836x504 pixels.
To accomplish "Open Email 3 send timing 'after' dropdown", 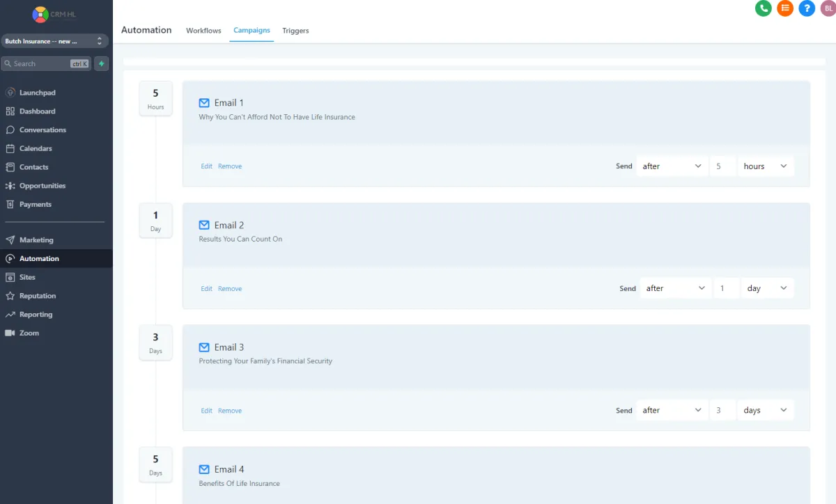I will [x=672, y=410].
